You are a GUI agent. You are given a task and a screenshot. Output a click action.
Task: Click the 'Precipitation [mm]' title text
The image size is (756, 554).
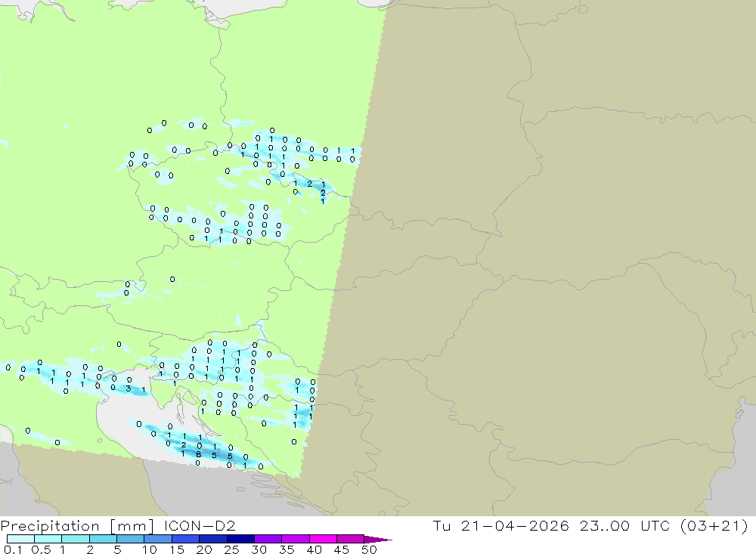point(77,526)
